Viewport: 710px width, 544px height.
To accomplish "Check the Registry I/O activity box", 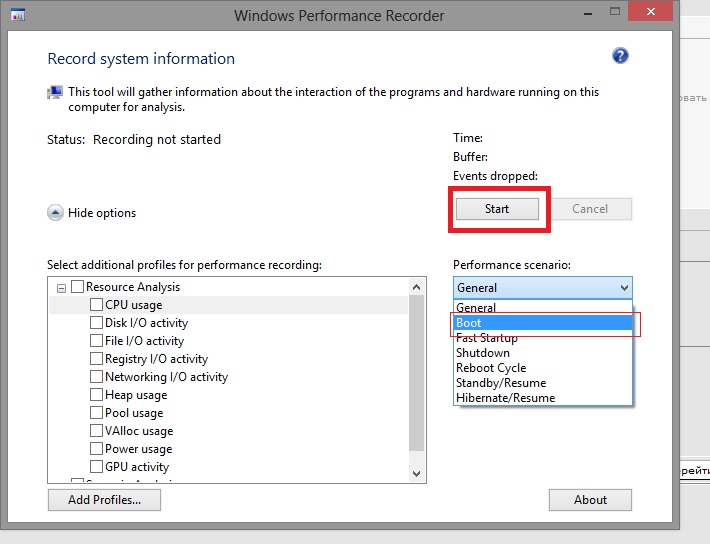I will click(96, 359).
